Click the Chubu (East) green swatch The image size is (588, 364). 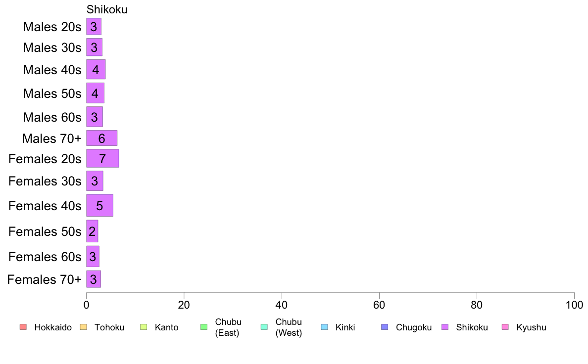pyautogui.click(x=204, y=327)
